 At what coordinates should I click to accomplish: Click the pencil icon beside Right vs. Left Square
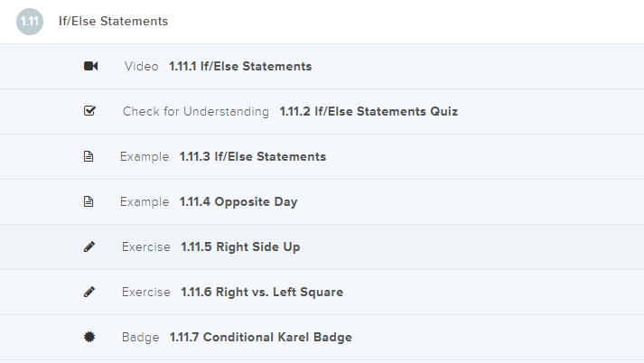pos(89,293)
